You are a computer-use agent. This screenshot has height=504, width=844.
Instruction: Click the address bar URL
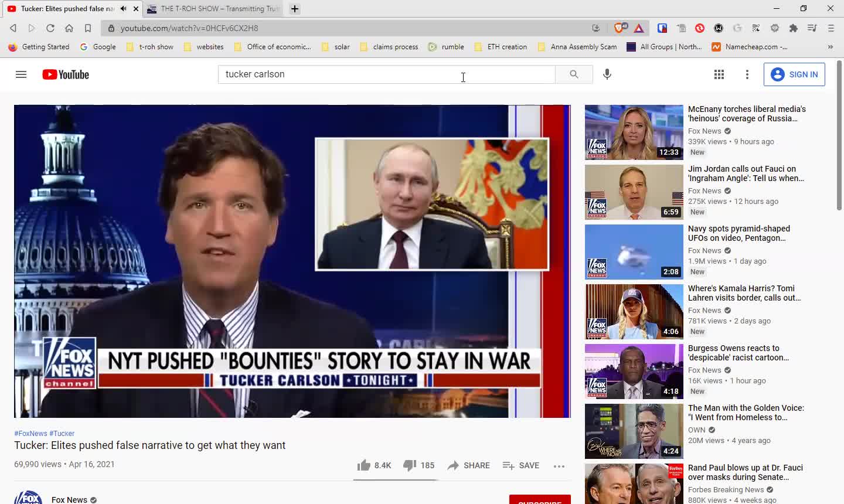pyautogui.click(x=189, y=28)
